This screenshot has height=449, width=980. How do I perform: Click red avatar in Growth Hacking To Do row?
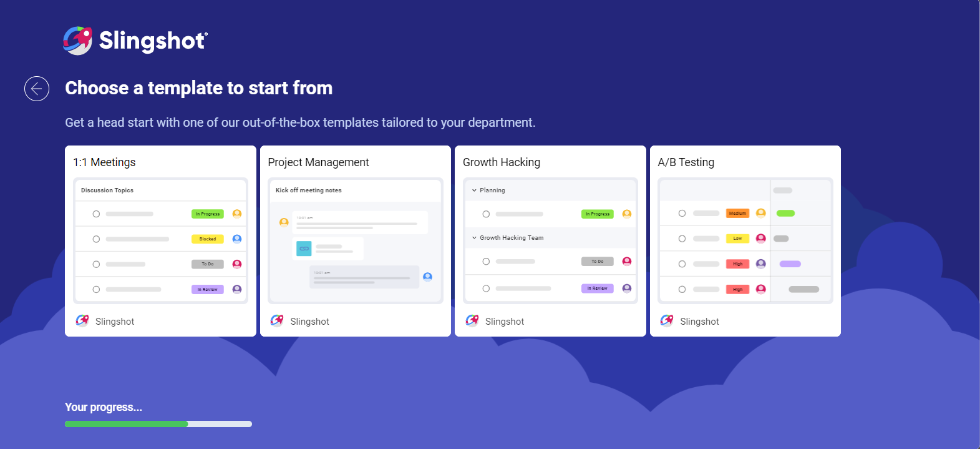pos(627,261)
